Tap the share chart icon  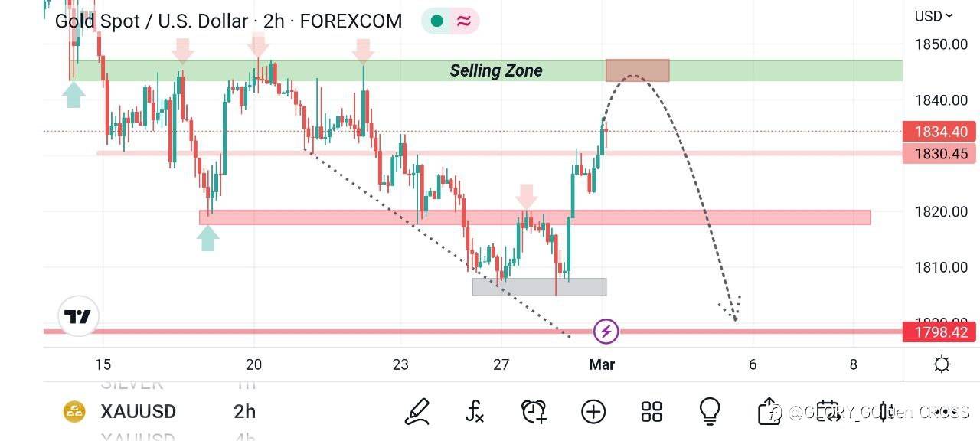(x=768, y=411)
